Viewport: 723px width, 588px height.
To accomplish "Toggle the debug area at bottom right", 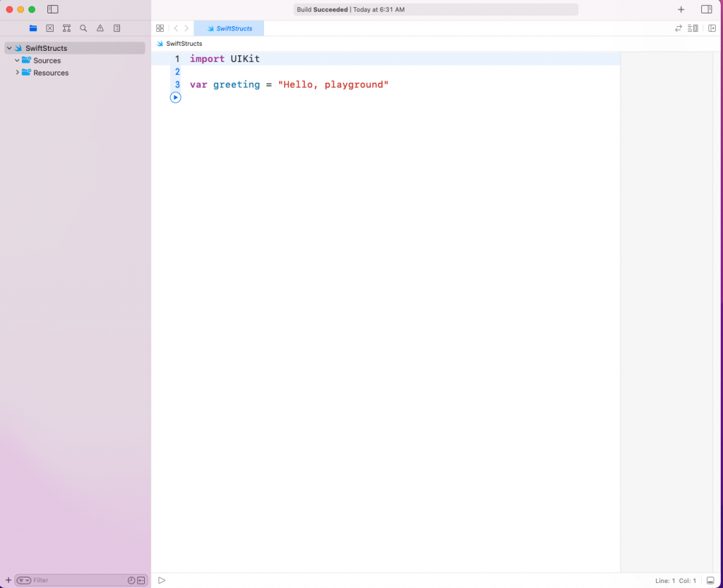I will pos(710,581).
